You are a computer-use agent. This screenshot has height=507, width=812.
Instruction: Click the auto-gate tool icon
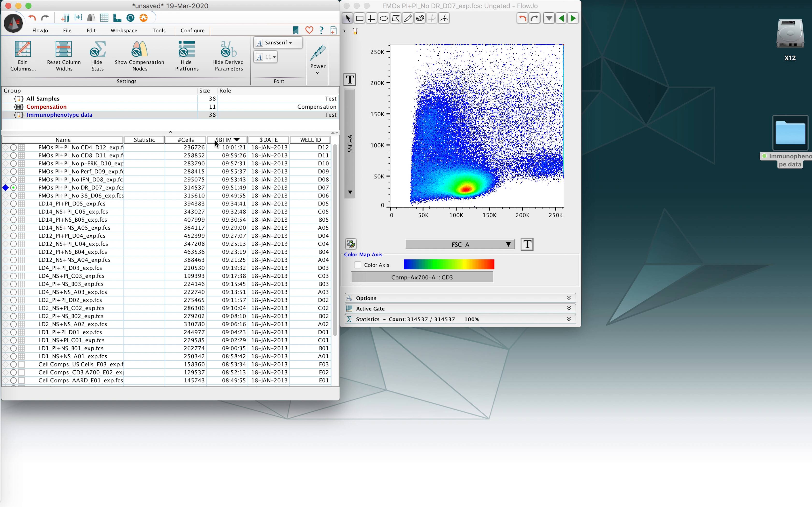point(420,18)
